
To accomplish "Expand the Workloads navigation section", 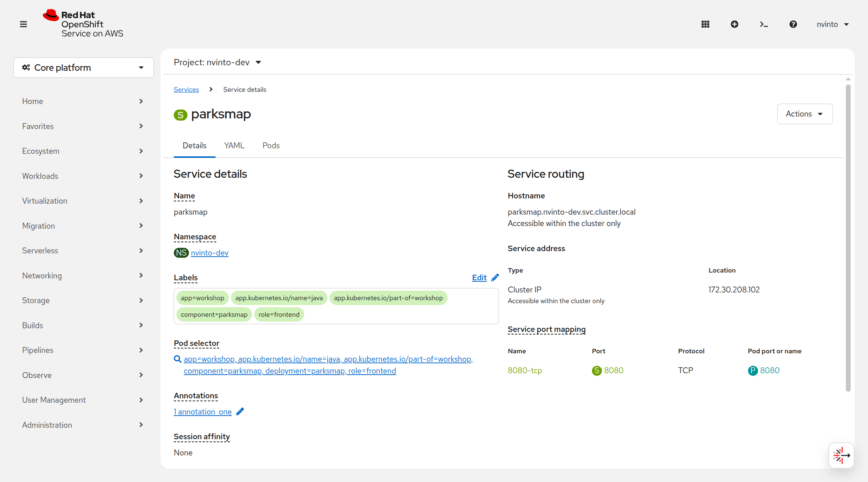I will pos(83,176).
